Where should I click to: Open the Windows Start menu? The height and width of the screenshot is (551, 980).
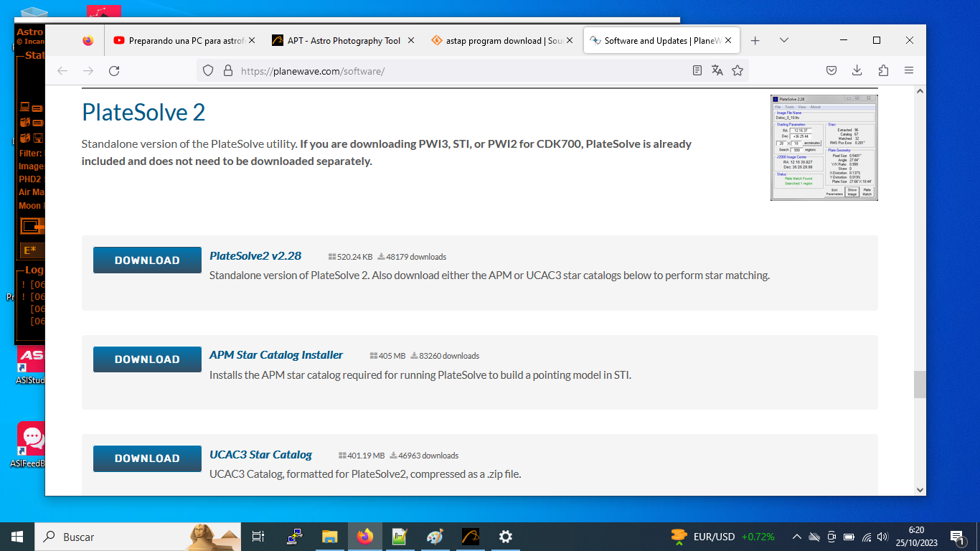coord(17,537)
